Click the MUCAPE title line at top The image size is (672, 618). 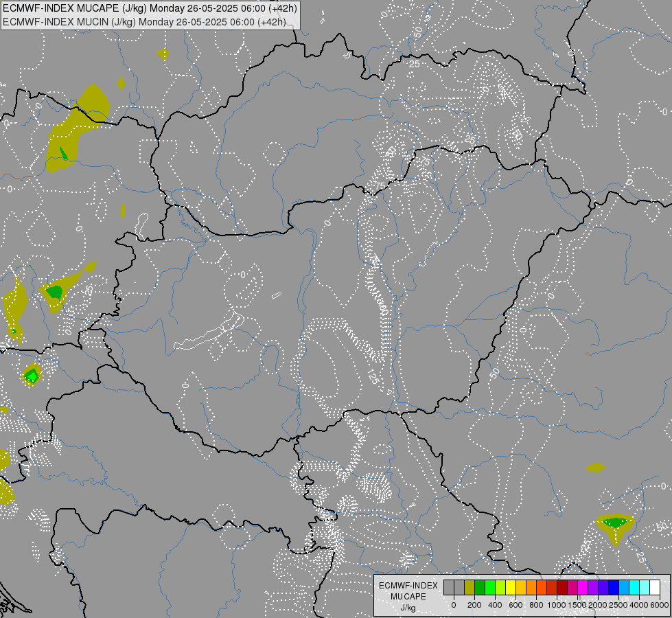(150, 8)
